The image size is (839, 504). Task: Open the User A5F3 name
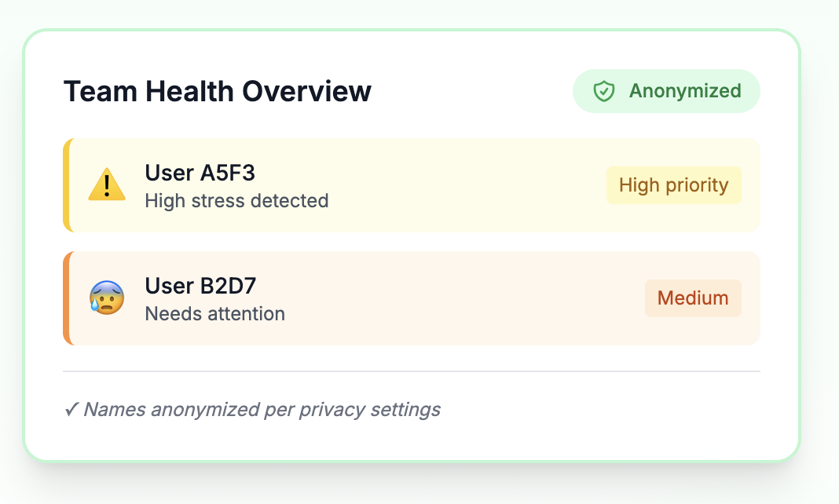click(x=200, y=173)
